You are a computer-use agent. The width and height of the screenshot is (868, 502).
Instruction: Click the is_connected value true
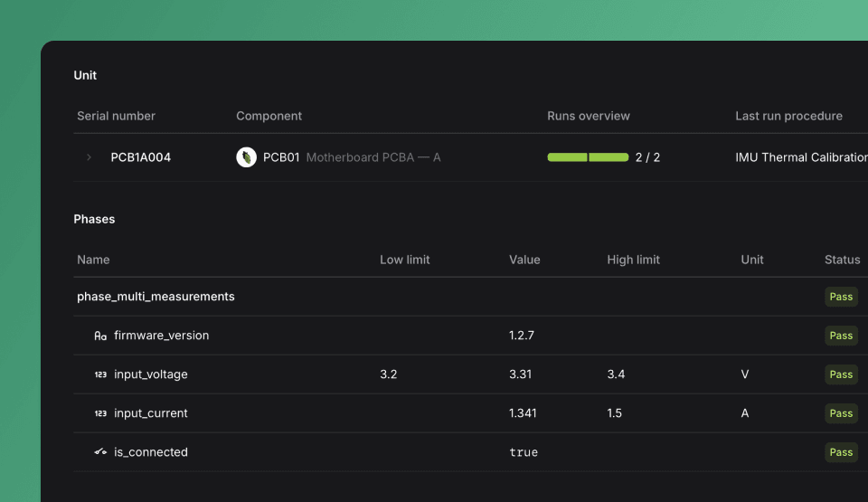pos(524,452)
